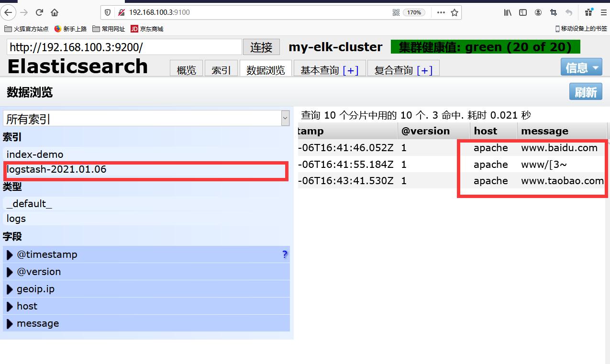Image resolution: width=610 pixels, height=364 pixels.
Task: Open 新手上路 bookmark
Action: coord(70,29)
